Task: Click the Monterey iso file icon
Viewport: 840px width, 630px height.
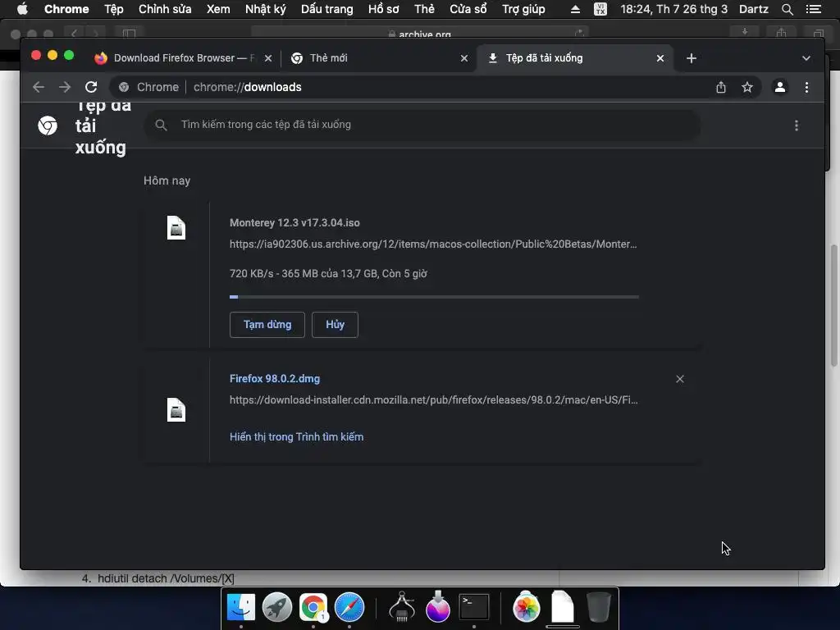Action: click(x=176, y=228)
